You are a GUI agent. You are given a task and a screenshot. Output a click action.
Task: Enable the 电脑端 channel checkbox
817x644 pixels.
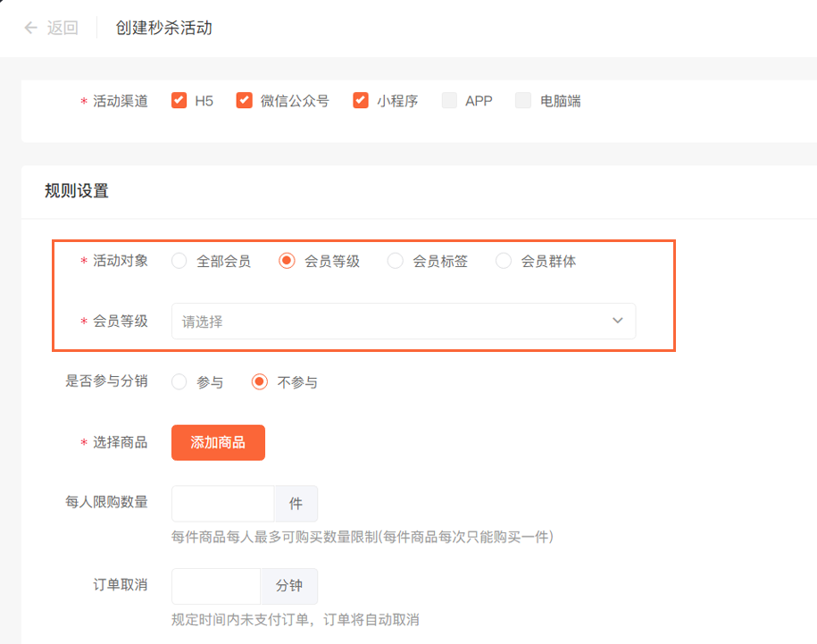(x=523, y=101)
